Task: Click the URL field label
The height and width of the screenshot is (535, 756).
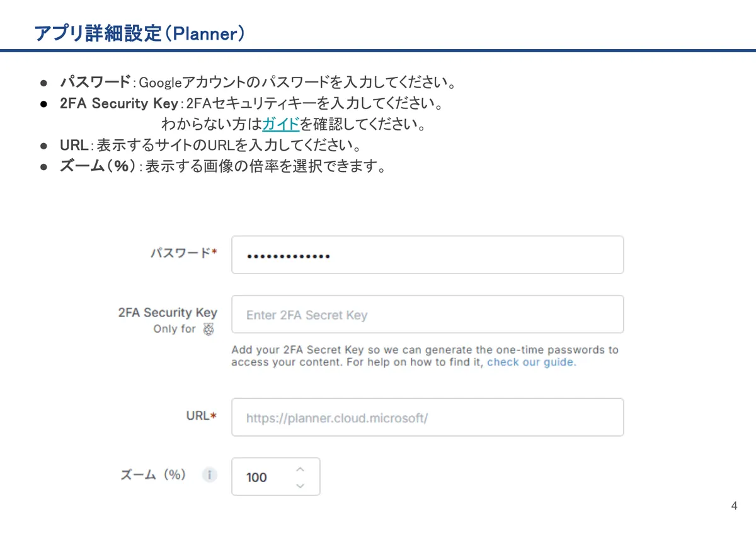Action: coord(201,416)
